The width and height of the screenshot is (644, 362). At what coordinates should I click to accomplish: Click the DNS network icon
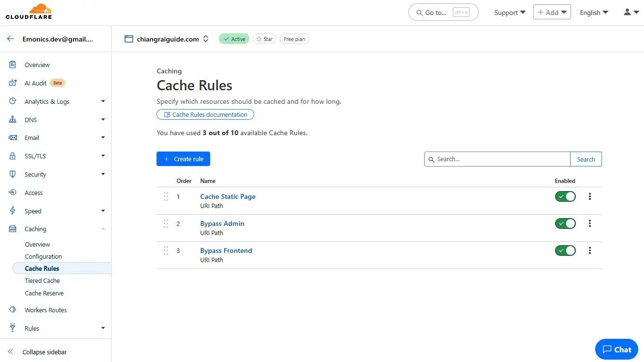[x=13, y=120]
